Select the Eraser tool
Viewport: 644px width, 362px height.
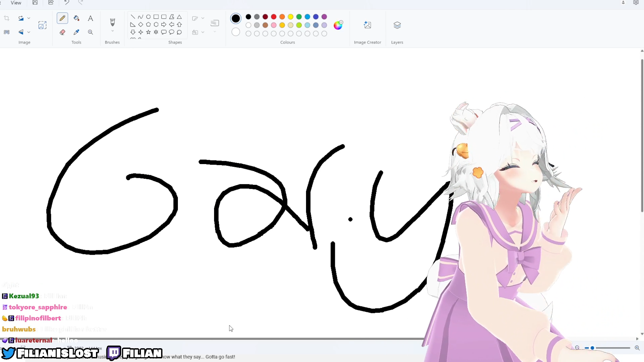point(62,32)
